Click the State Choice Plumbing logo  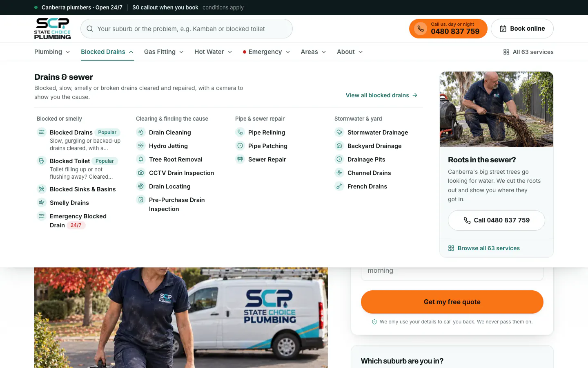(x=52, y=29)
